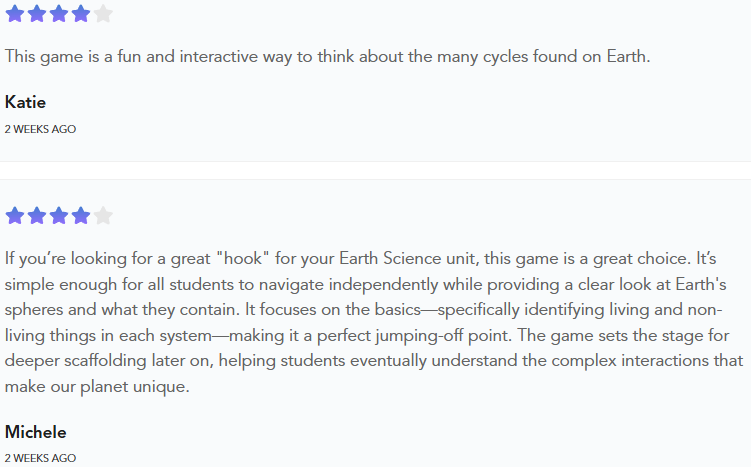Click the first star in Katie's review
The image size is (751, 467).
click(15, 14)
